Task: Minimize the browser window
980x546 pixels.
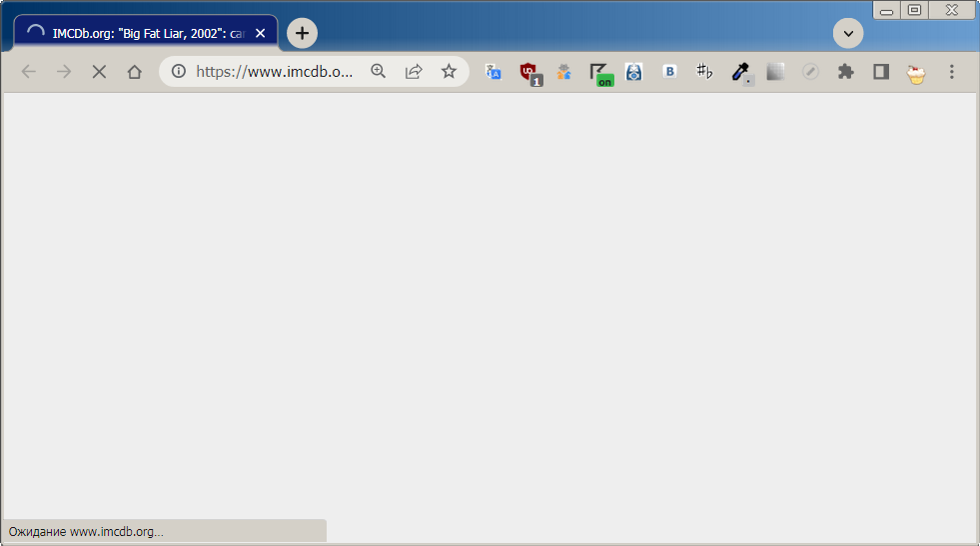Action: [x=886, y=10]
